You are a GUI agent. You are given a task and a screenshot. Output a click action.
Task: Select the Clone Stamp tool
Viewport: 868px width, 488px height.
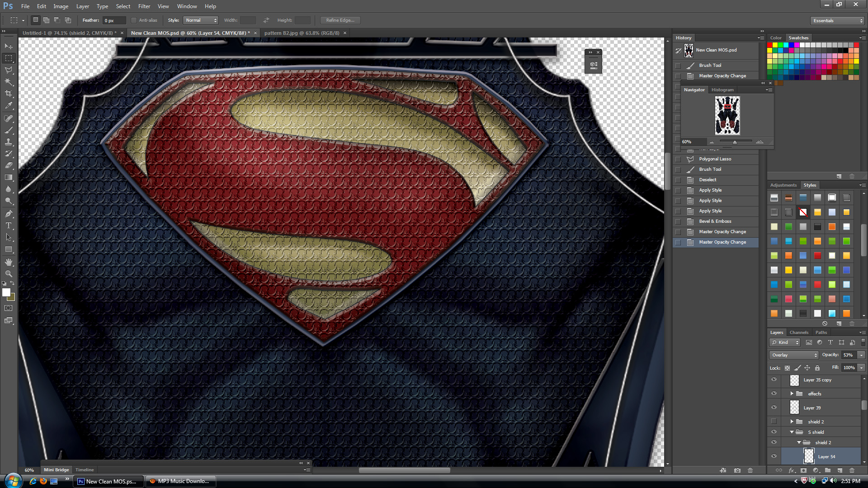point(9,142)
